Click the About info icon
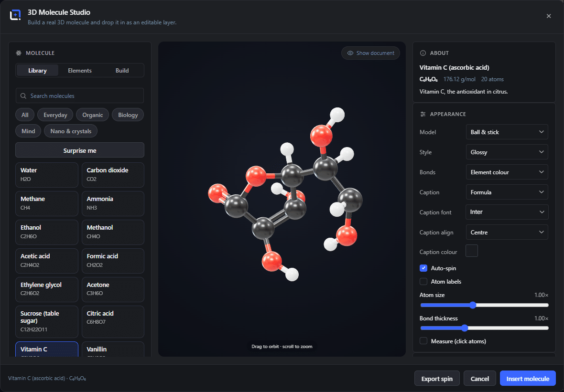The width and height of the screenshot is (564, 392). (x=423, y=53)
